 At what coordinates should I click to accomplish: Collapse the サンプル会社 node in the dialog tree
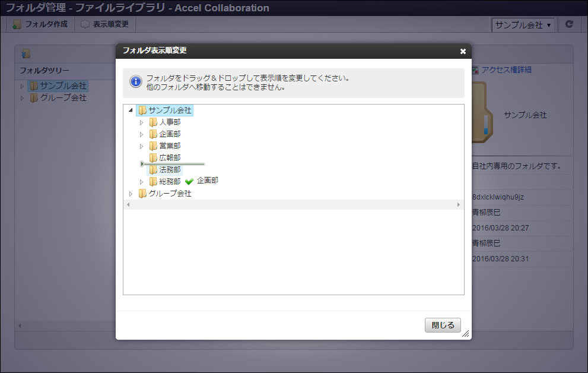pyautogui.click(x=131, y=110)
